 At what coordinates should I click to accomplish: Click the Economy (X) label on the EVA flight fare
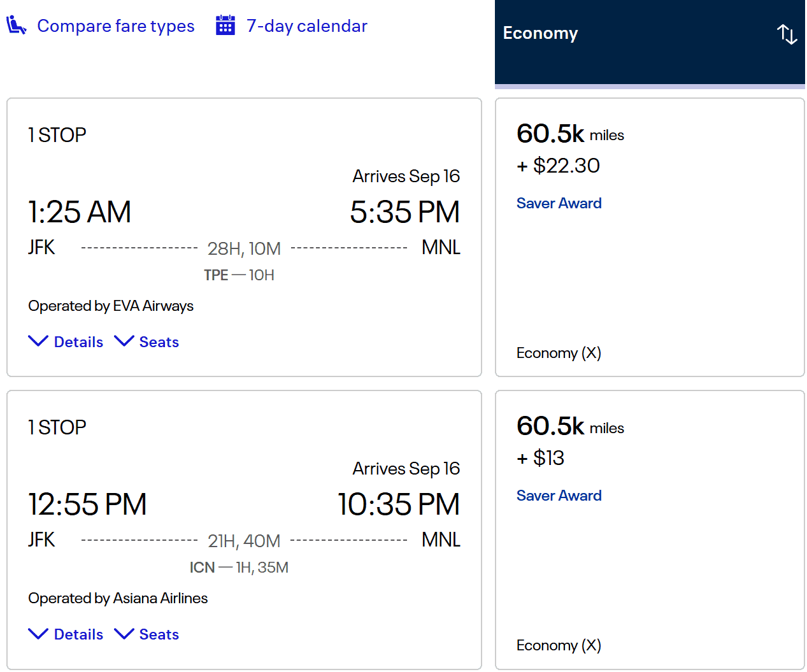coord(558,352)
